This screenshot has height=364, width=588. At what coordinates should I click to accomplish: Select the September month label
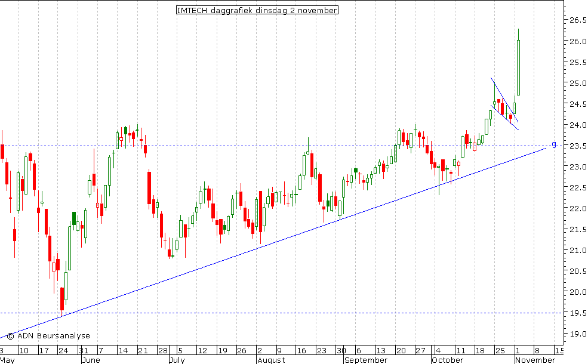(x=365, y=360)
